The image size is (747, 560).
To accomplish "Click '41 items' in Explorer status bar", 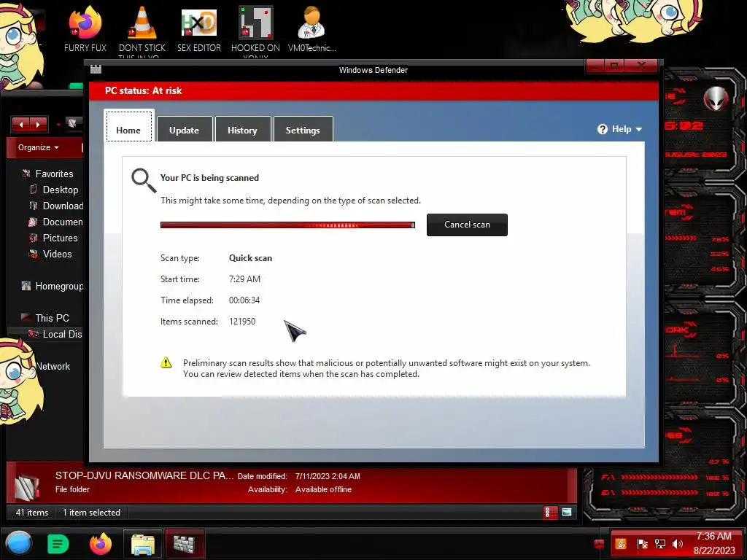I will pos(32,513).
